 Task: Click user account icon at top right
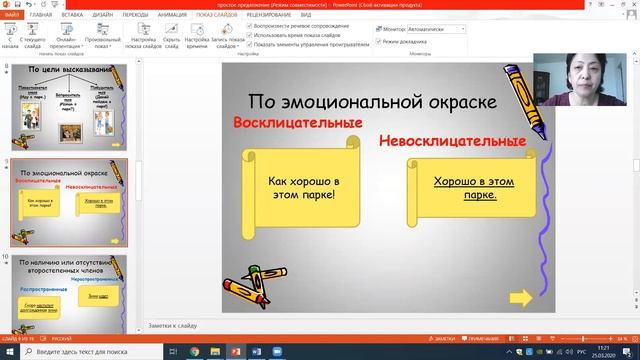(x=632, y=15)
